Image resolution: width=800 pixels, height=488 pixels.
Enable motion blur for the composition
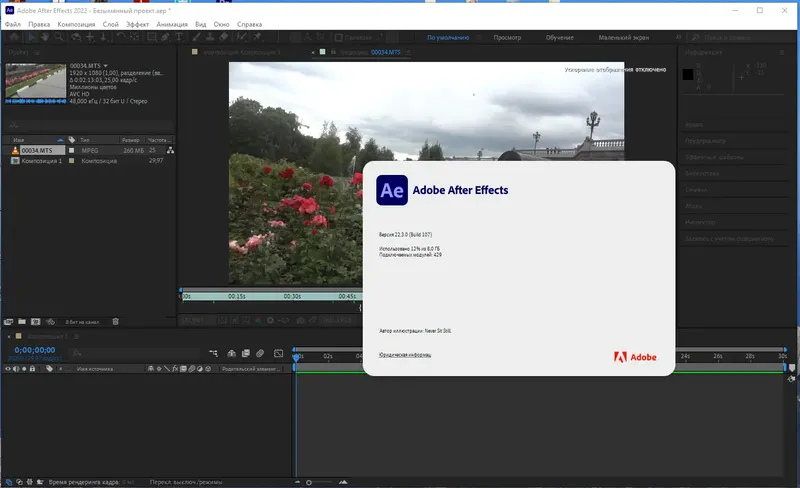tap(260, 353)
